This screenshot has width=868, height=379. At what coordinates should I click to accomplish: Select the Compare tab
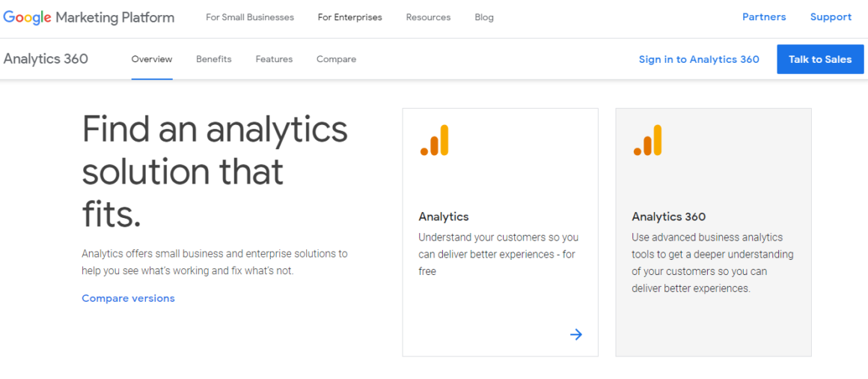coord(336,59)
